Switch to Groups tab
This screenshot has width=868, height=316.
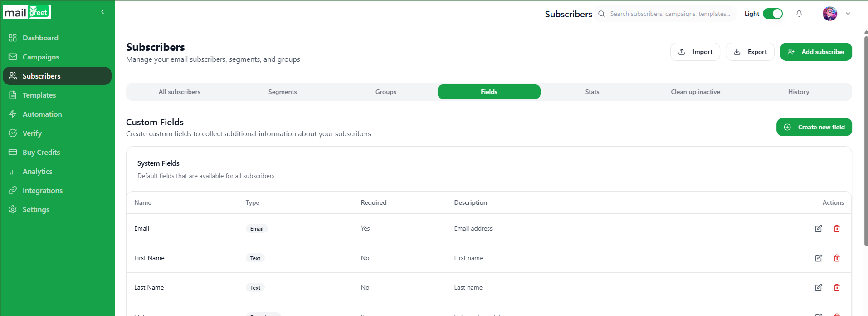click(386, 92)
